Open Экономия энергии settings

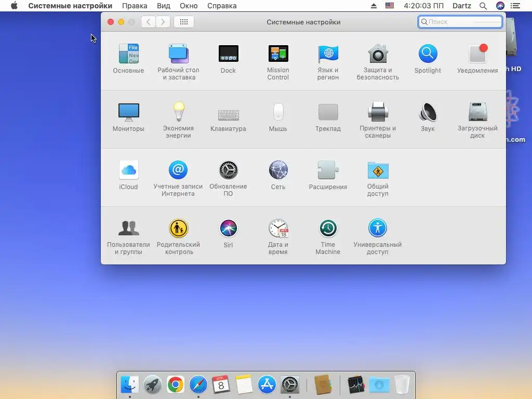179,120
